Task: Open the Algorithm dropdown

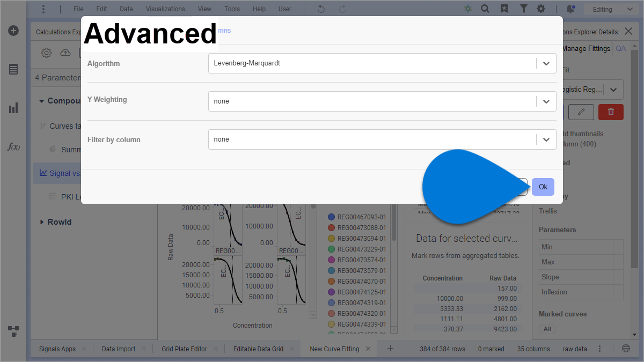Action: [382, 63]
